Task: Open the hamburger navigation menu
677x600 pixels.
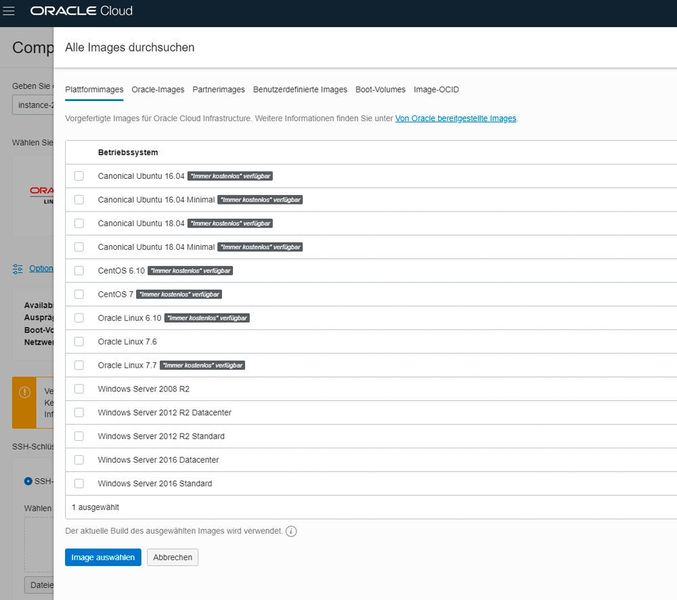Action: (x=9, y=11)
